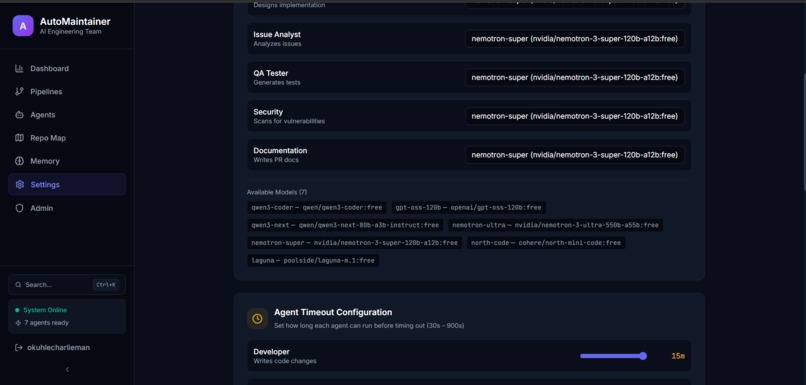The height and width of the screenshot is (385, 806).
Task: Click the Settings gear icon
Action: click(x=20, y=185)
